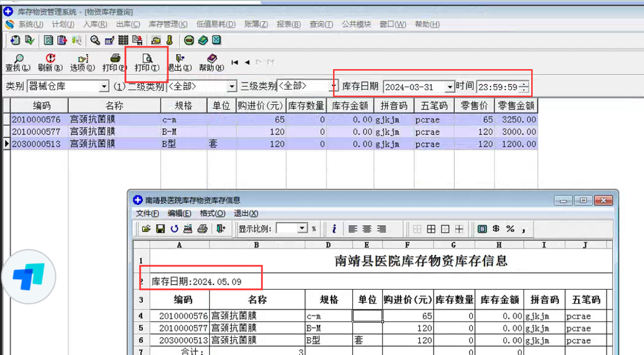Viewport: 644px width, 355px height.
Task: Click the 拼音码 column header in main grid
Action: click(394, 105)
